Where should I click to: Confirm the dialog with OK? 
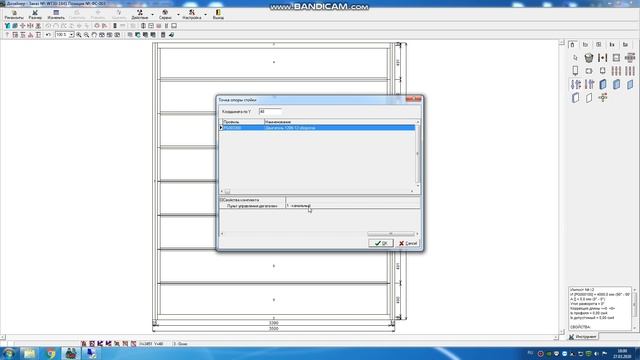click(x=381, y=243)
